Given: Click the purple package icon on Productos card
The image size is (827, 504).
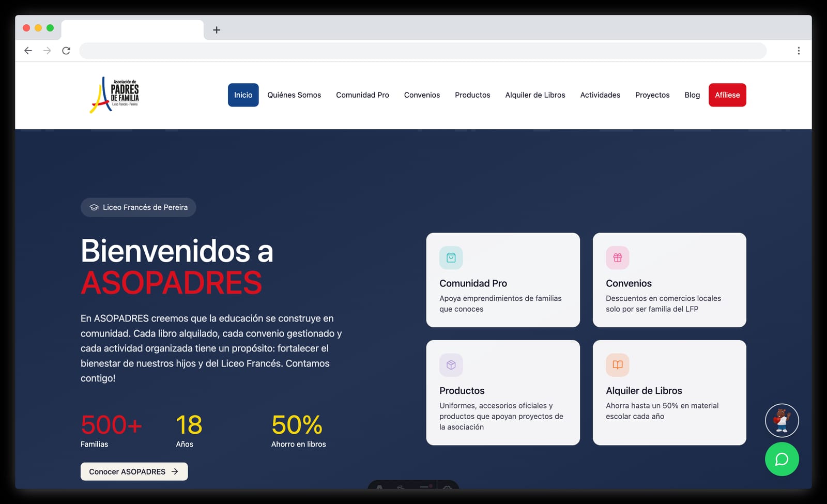Looking at the screenshot, I should 451,364.
